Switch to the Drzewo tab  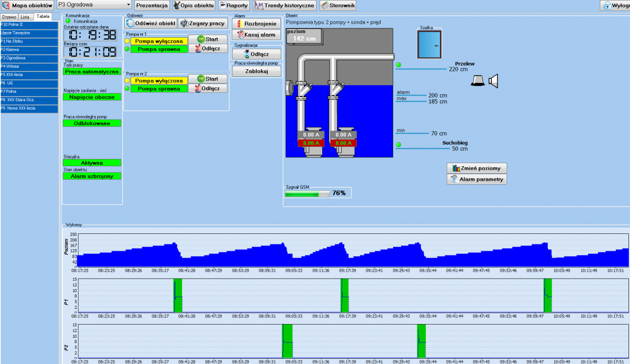9,17
